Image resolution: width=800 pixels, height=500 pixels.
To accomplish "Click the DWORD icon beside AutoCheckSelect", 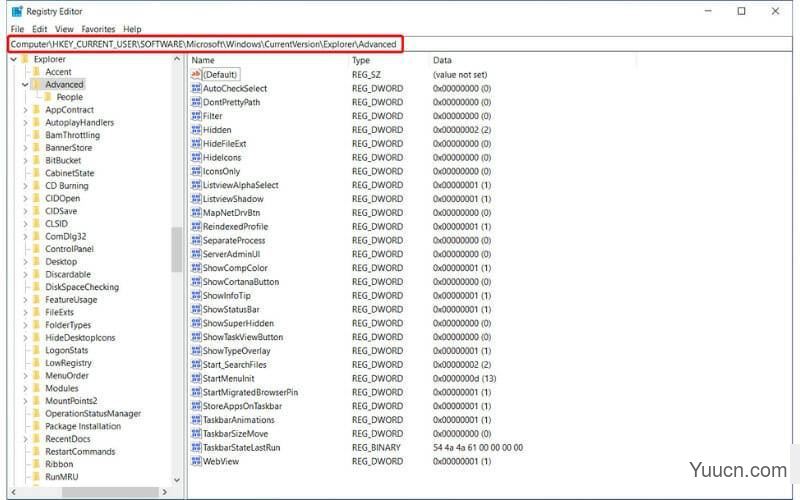I will pos(196,88).
